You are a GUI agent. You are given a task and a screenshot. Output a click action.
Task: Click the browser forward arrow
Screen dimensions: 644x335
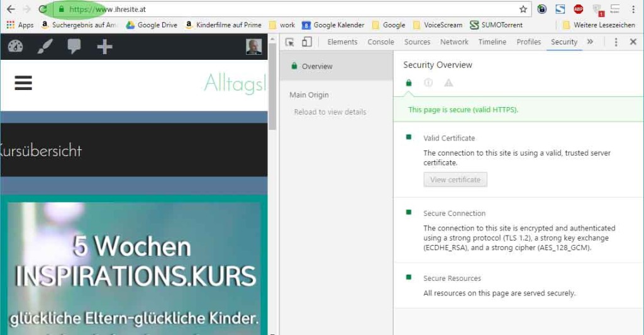click(27, 9)
